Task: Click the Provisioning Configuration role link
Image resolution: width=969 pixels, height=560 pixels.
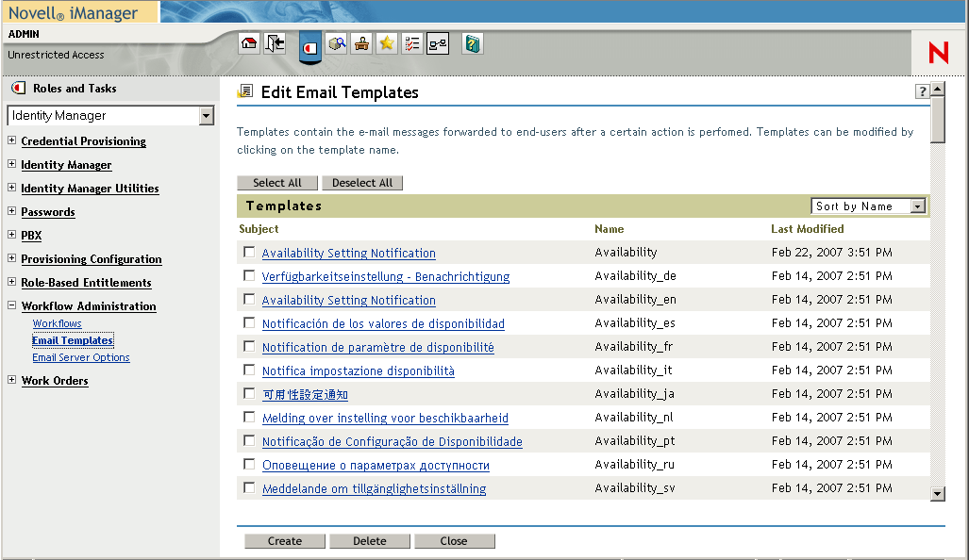Action: (x=92, y=259)
